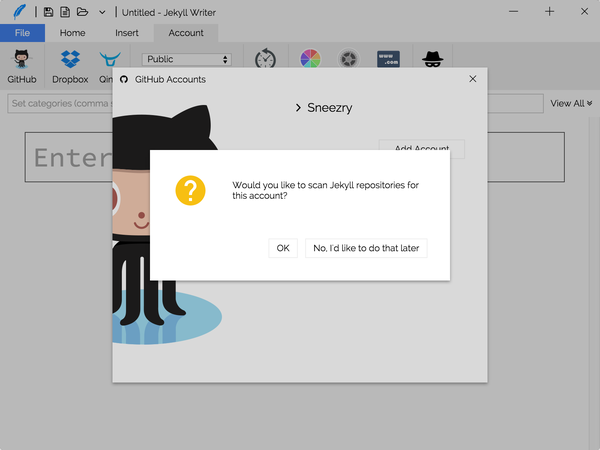Maximize the Jekyll Writer window with plus icon

point(549,11)
